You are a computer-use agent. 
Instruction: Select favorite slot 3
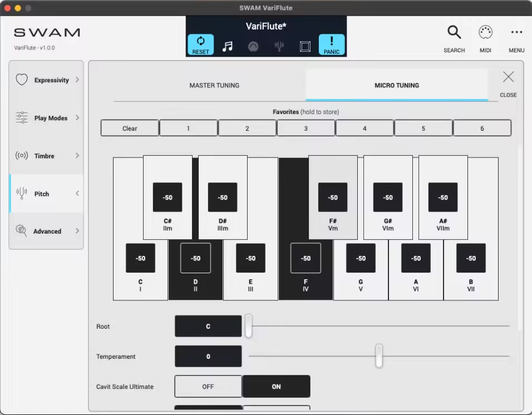306,129
